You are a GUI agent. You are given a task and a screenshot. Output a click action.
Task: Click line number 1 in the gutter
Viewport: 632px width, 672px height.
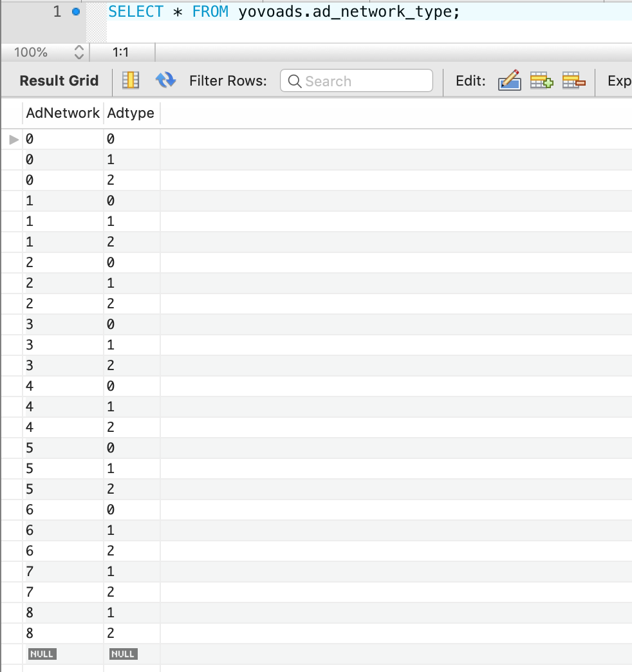pos(57,12)
